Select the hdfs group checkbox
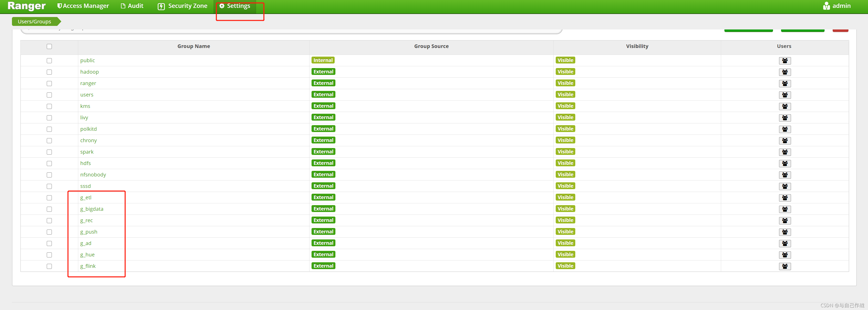 tap(49, 164)
